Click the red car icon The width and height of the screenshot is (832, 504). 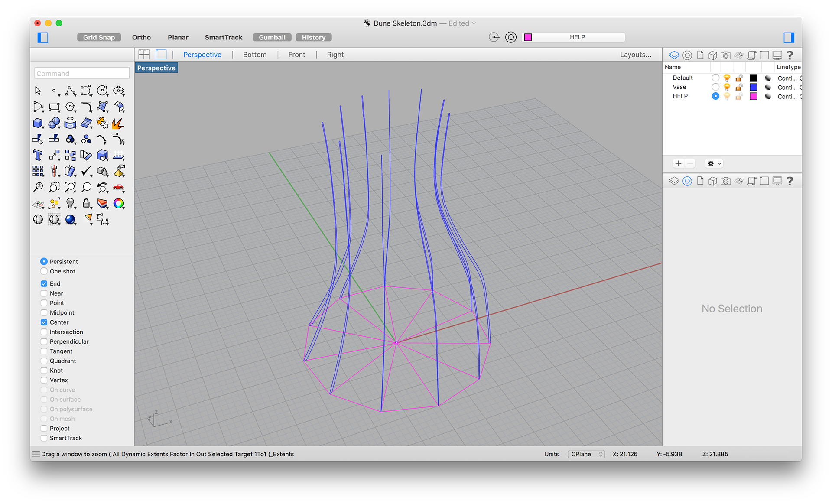(x=118, y=187)
